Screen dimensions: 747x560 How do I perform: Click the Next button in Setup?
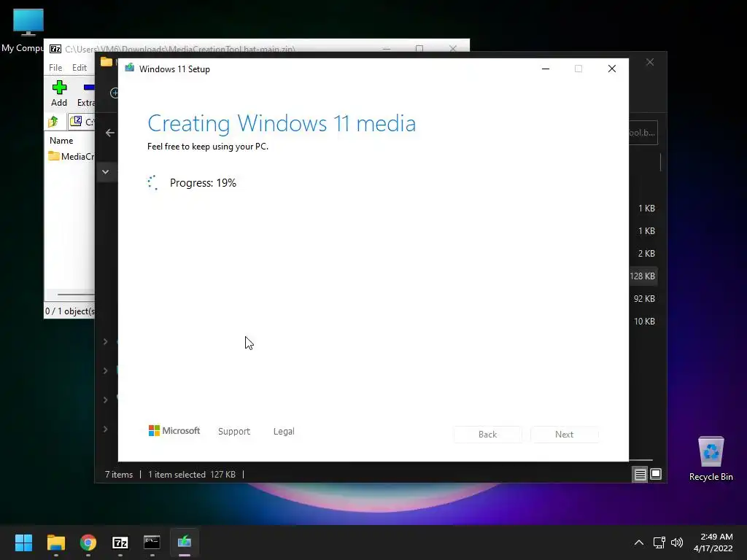click(x=564, y=435)
